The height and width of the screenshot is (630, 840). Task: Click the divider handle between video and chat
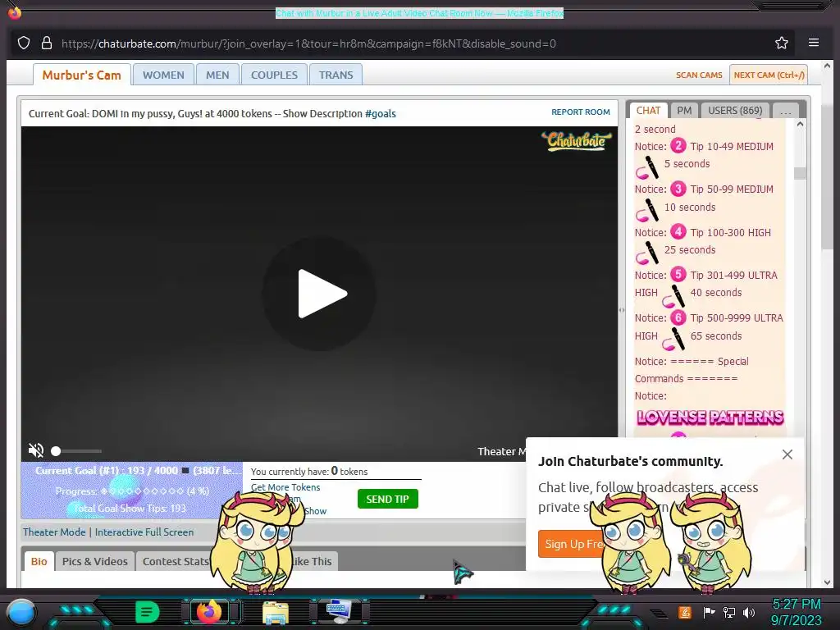click(x=622, y=309)
